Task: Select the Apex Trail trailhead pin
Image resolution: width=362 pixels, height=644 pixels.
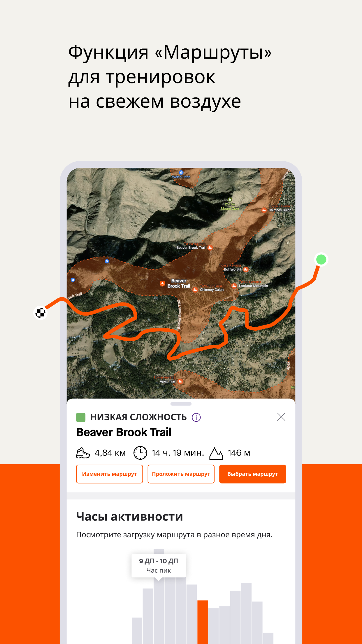Action: click(180, 381)
